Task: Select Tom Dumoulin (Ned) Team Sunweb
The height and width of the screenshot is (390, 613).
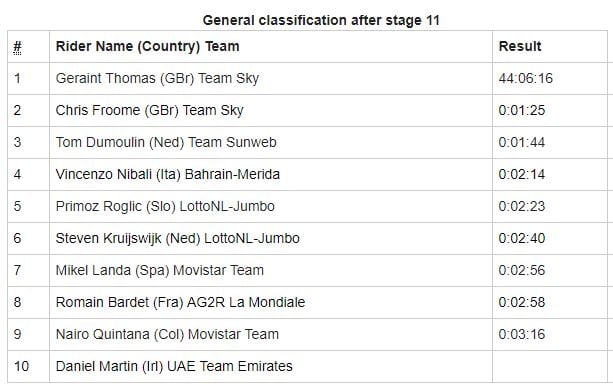Action: point(166,142)
